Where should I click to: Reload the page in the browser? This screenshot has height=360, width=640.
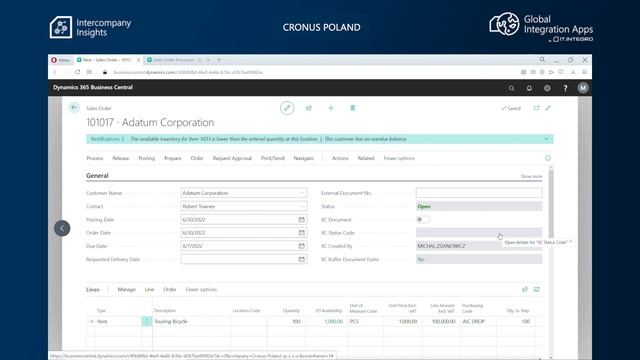tap(78, 72)
